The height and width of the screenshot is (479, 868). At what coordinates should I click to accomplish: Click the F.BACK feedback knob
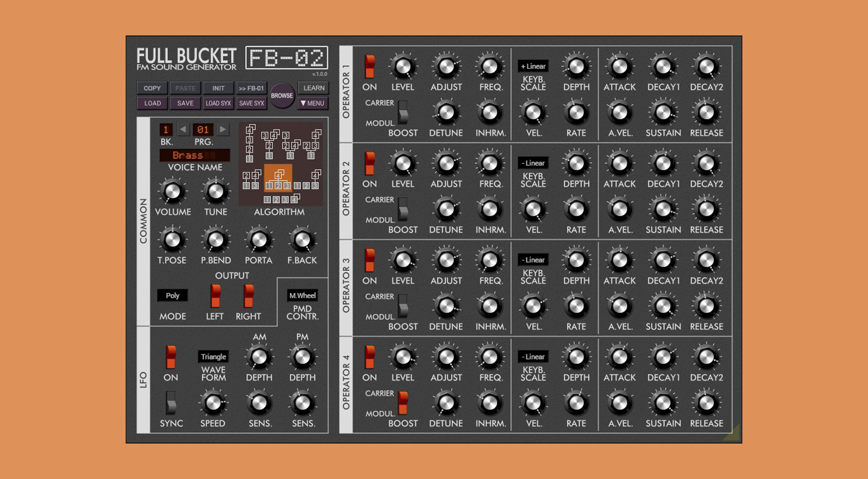pos(302,240)
